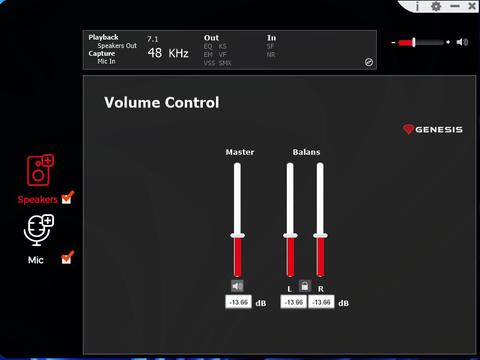Click the Genesis logo

coord(433,129)
